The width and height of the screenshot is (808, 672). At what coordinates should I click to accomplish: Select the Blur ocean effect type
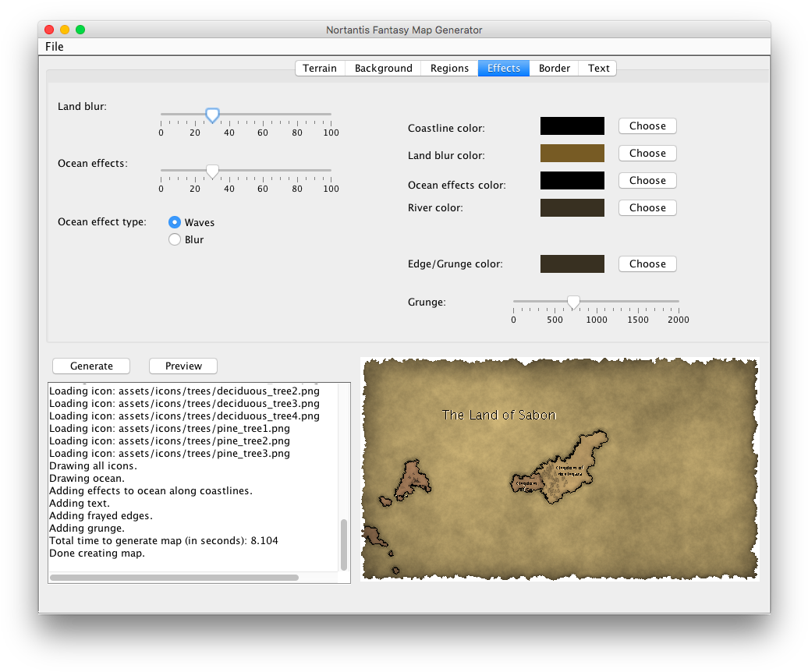pos(175,239)
